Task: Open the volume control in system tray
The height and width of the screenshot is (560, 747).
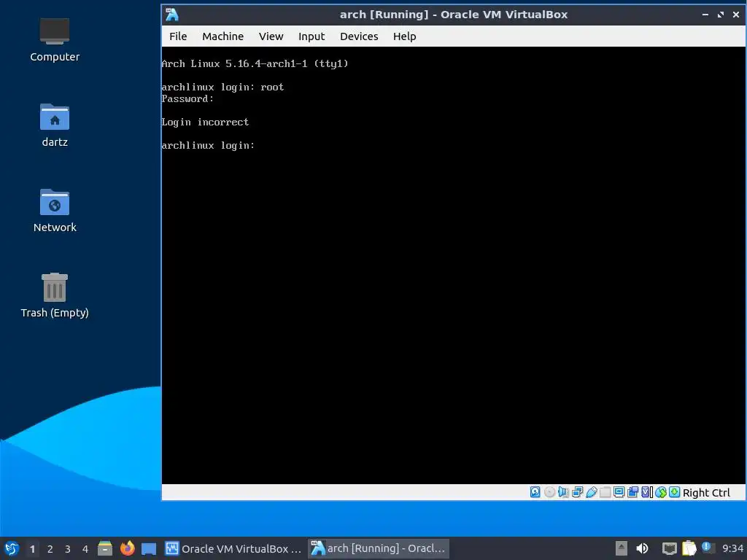Action: coord(642,548)
